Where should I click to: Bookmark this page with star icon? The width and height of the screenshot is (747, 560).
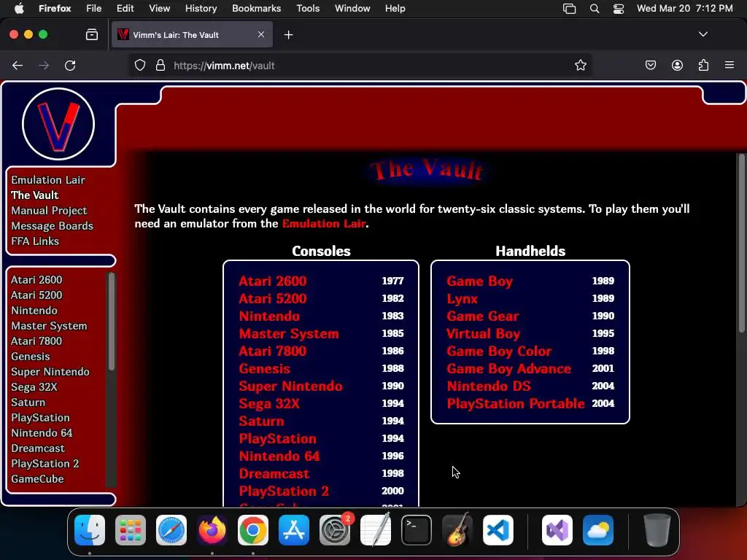click(x=580, y=65)
